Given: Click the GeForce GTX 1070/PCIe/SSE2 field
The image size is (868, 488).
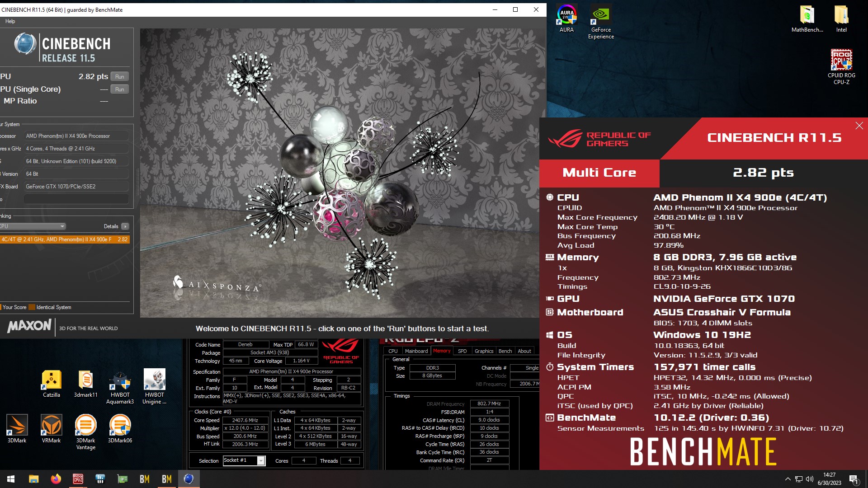Looking at the screenshot, I should tap(76, 187).
